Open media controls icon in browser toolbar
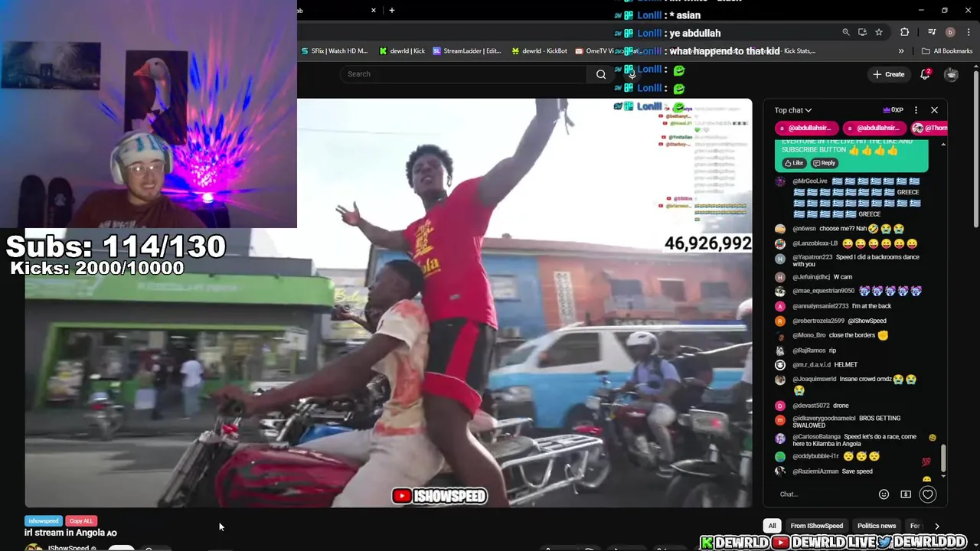 932,32
